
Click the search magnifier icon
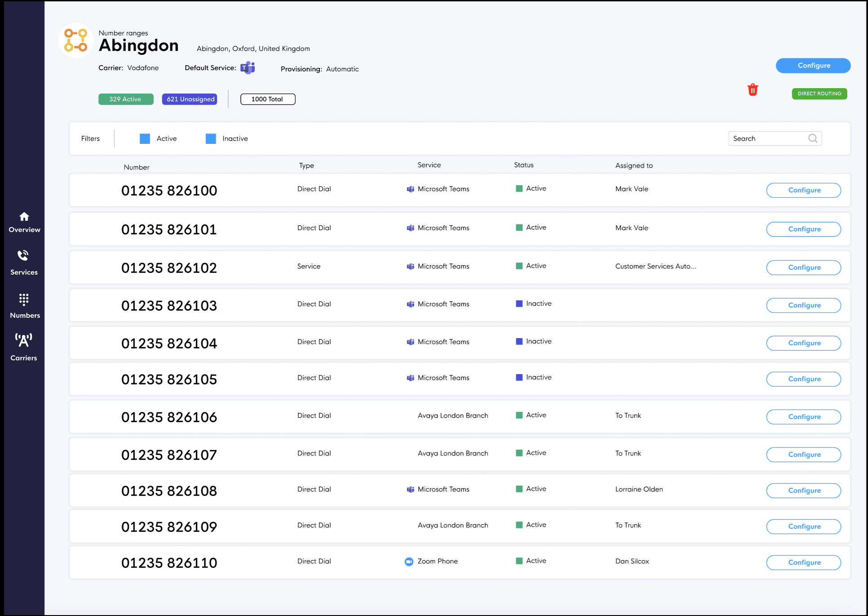point(813,138)
